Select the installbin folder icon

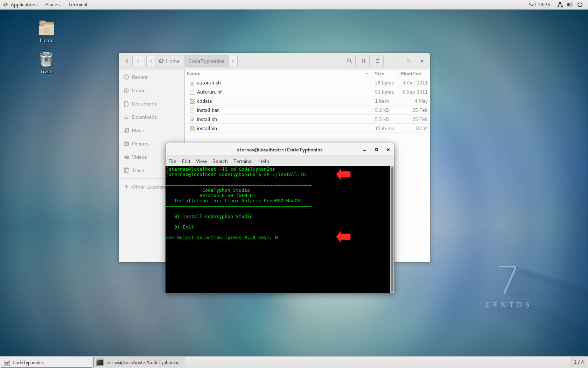(192, 128)
